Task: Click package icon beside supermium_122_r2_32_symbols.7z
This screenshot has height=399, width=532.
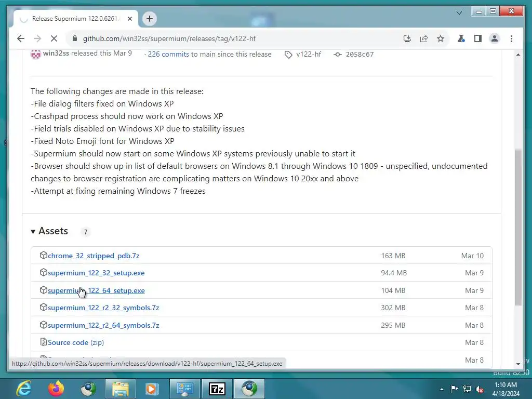Action: 43,307
